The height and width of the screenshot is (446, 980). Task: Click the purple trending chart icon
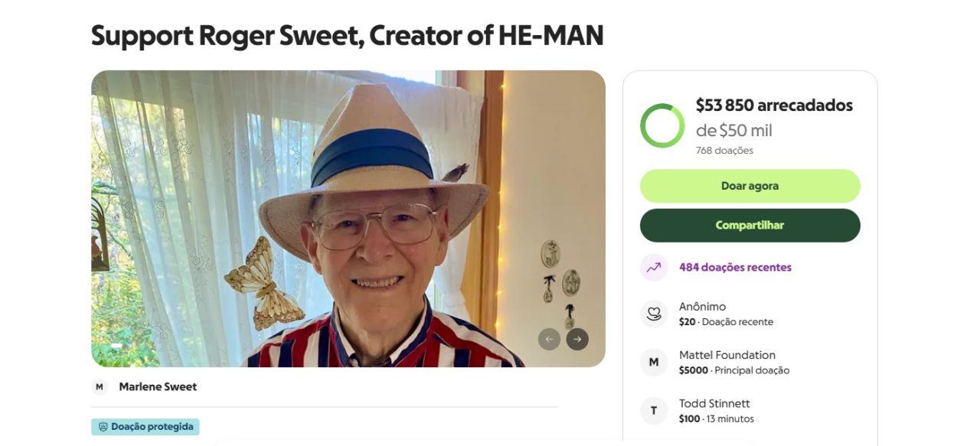[x=654, y=267]
